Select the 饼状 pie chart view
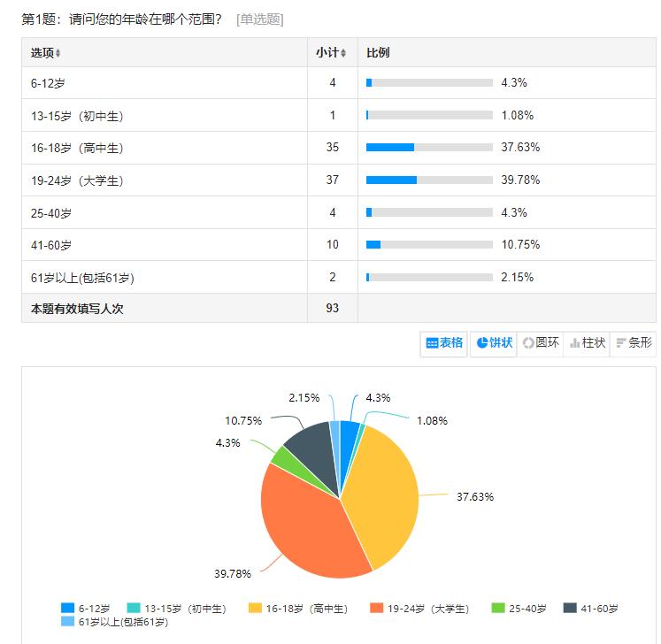The width and height of the screenshot is (661, 644). [x=494, y=343]
